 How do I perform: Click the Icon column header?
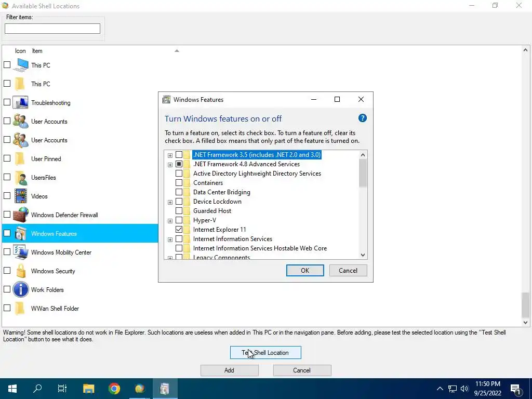pyautogui.click(x=20, y=51)
